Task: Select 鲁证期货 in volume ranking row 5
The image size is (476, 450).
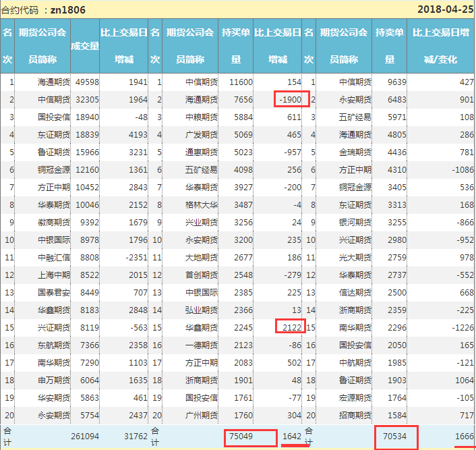Action: (54, 152)
